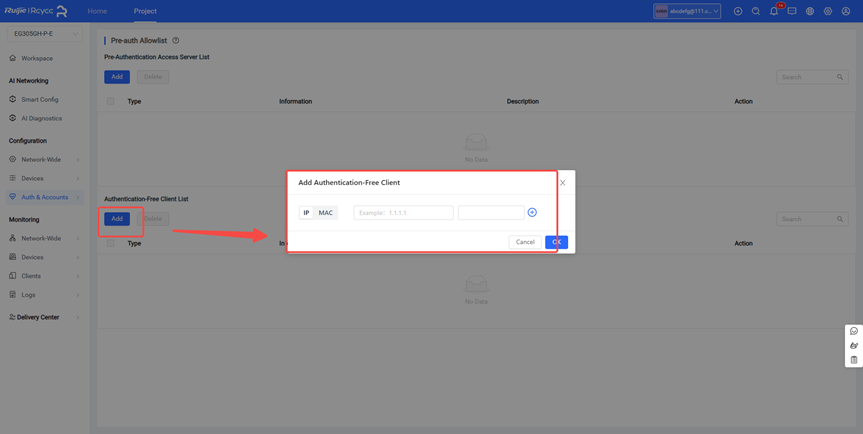Image resolution: width=863 pixels, height=434 pixels.
Task: Expand Auth & Accounts sidebar menu
Action: (44, 197)
